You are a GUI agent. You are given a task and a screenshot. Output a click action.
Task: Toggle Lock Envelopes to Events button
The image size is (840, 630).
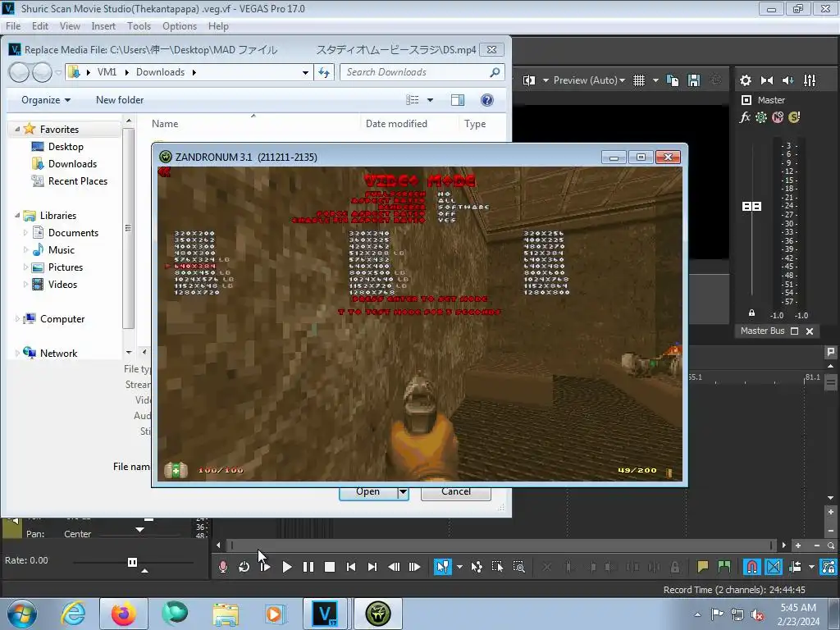(x=829, y=567)
